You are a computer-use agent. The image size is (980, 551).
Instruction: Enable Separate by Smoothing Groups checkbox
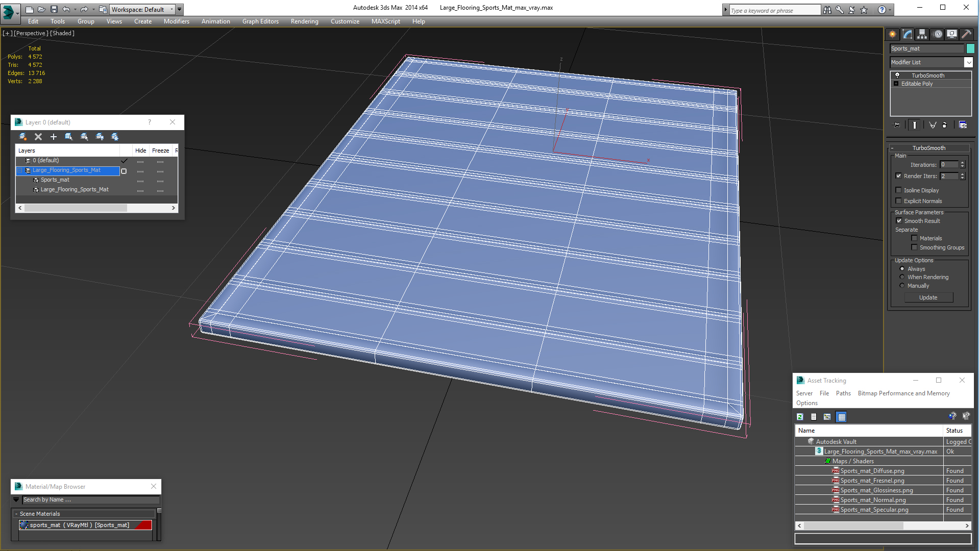click(x=915, y=247)
